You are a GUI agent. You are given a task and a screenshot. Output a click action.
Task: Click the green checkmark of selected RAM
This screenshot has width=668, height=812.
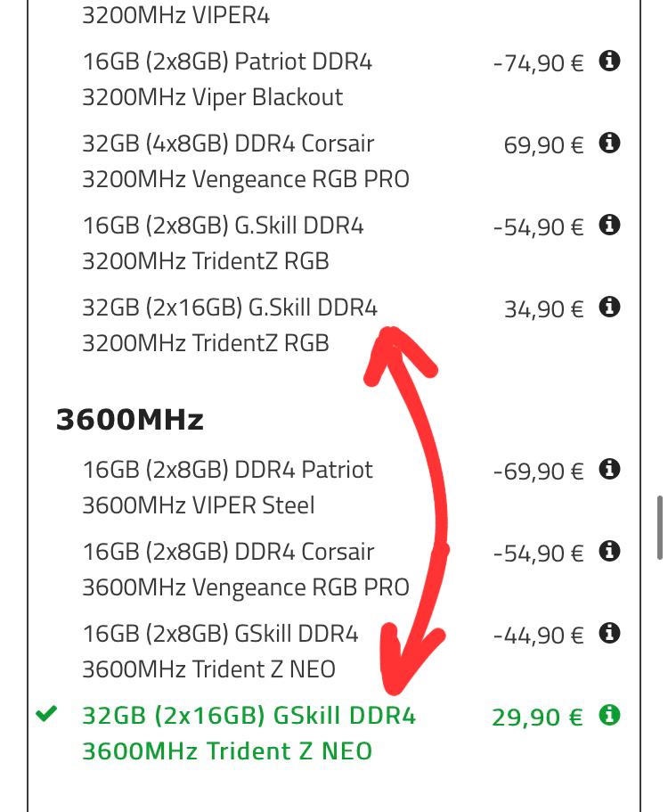(46, 715)
